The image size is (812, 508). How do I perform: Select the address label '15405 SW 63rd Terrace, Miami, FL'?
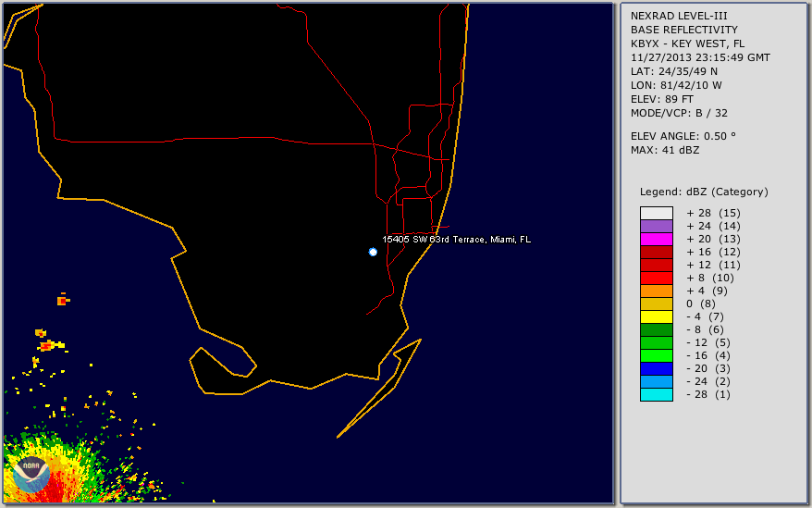tap(456, 240)
